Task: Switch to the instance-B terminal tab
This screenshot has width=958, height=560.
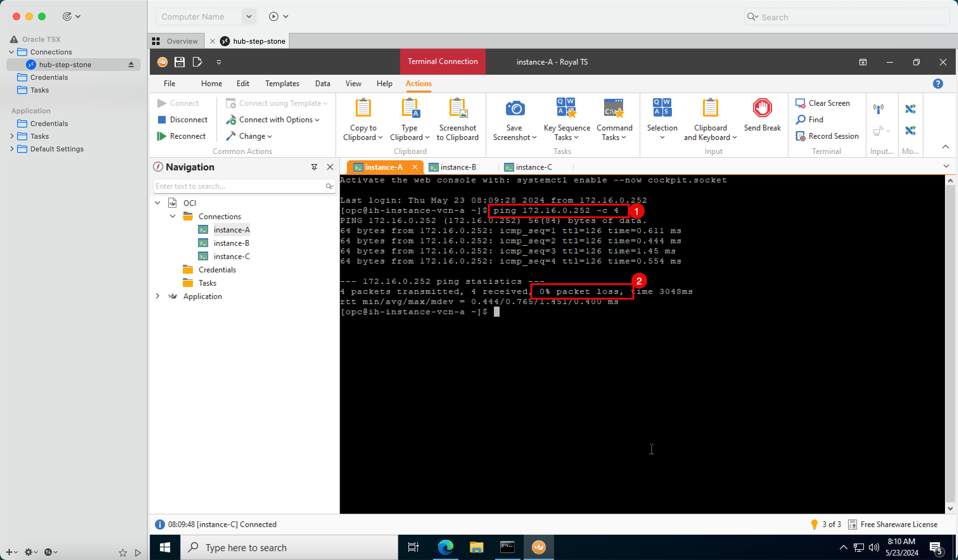Action: click(x=453, y=167)
